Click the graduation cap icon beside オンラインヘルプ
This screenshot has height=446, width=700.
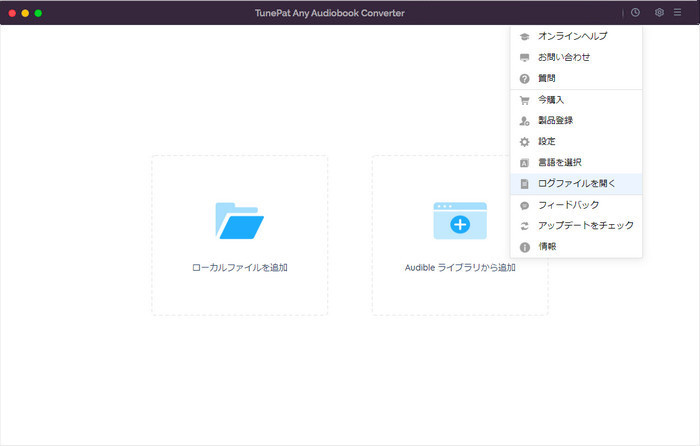tap(525, 37)
